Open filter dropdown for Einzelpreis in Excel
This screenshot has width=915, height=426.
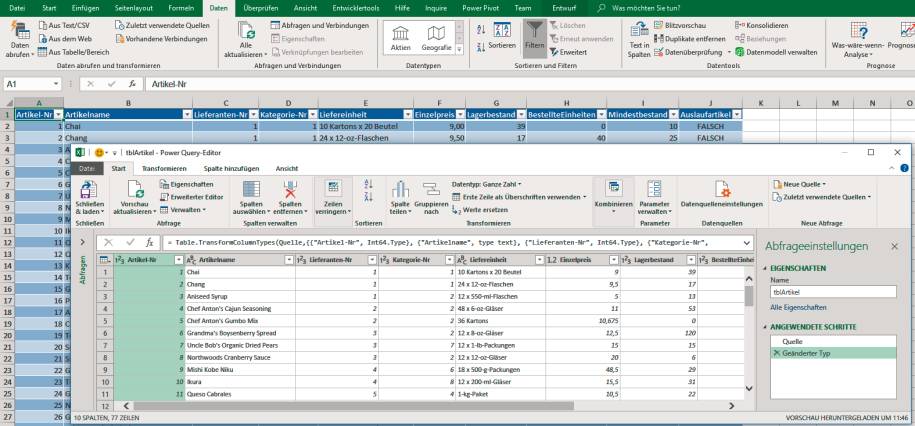[x=463, y=114]
